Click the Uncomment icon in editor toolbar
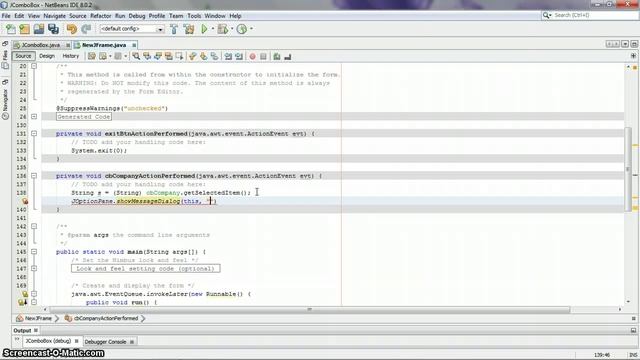This screenshot has height=360, width=640. (x=288, y=56)
